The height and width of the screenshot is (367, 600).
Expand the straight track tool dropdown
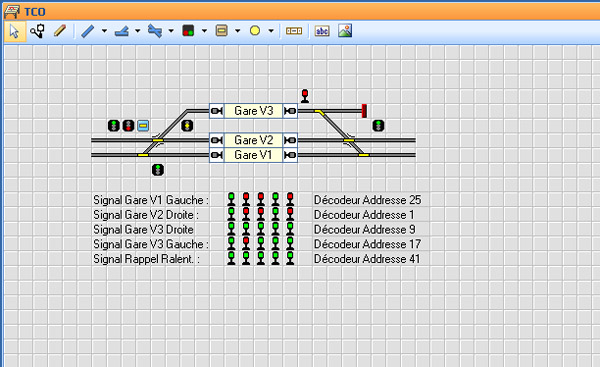(x=104, y=31)
